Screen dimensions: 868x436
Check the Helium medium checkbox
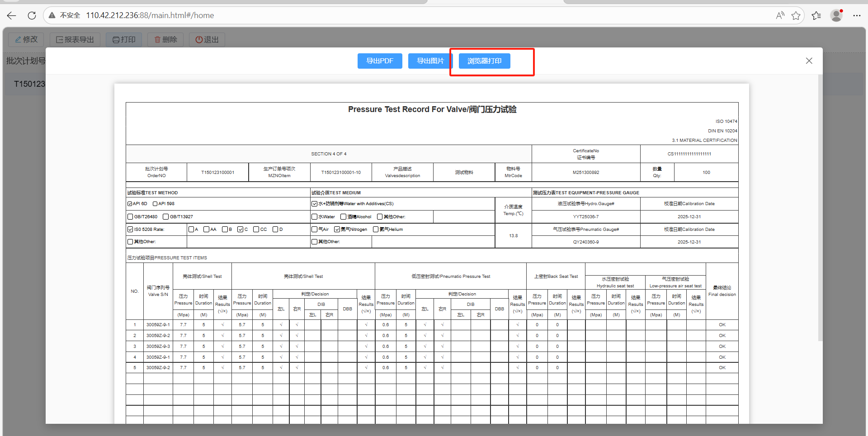(x=376, y=230)
